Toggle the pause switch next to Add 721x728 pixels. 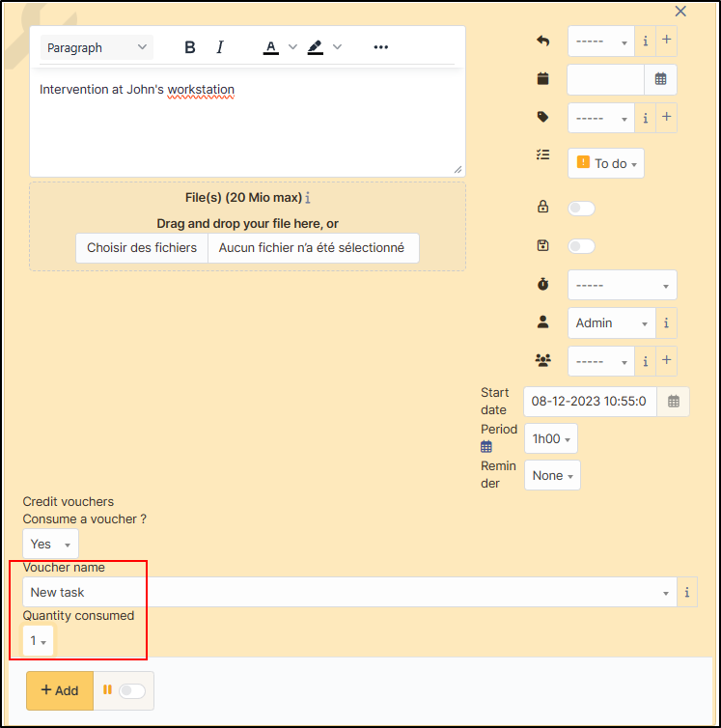pos(130,691)
